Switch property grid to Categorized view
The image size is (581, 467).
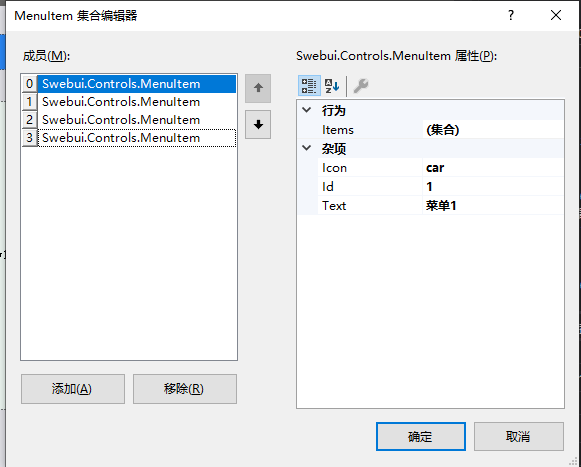tap(309, 86)
